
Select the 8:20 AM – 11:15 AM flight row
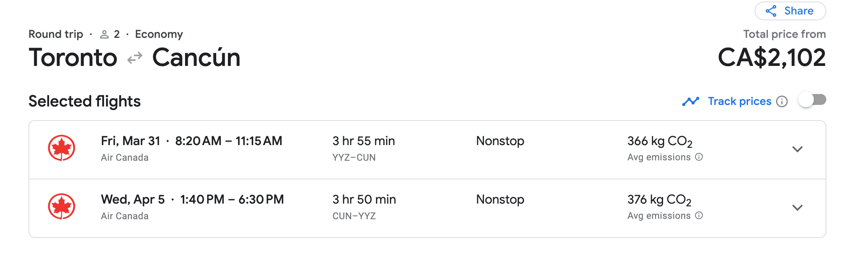(427, 150)
